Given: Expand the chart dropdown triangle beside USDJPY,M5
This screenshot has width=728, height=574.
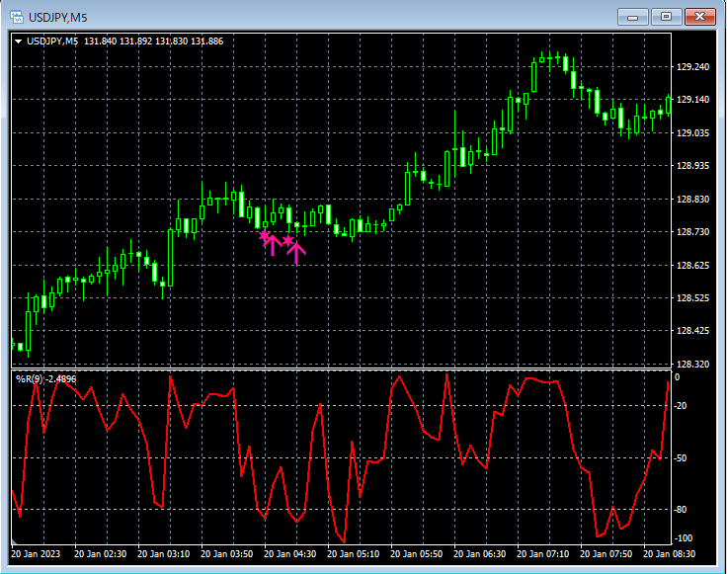Looking at the screenshot, I should [19, 41].
